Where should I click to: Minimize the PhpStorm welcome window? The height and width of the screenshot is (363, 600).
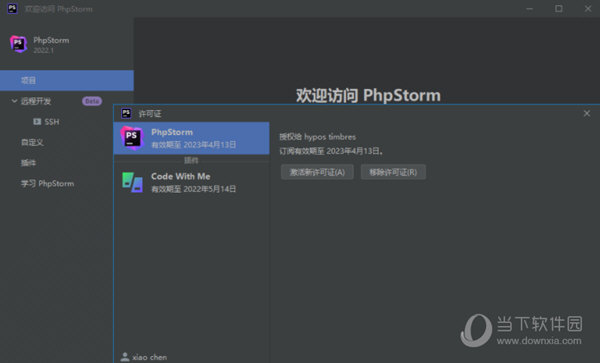click(x=529, y=8)
